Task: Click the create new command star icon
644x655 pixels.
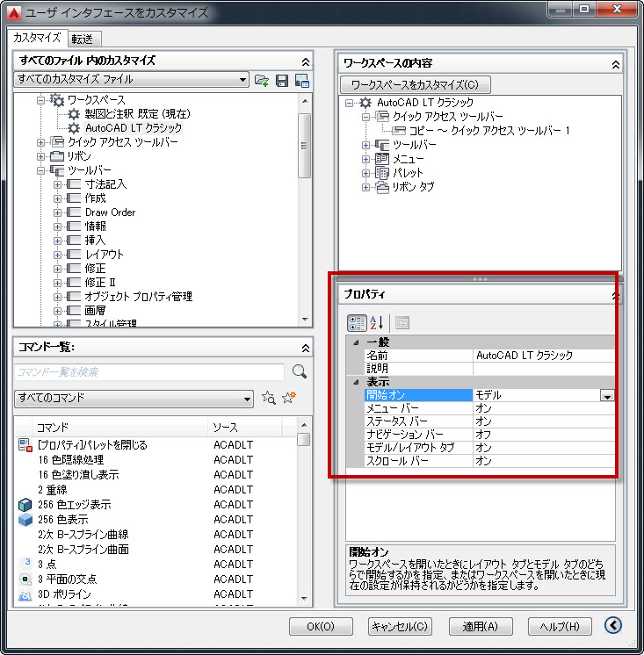Action: [289, 397]
